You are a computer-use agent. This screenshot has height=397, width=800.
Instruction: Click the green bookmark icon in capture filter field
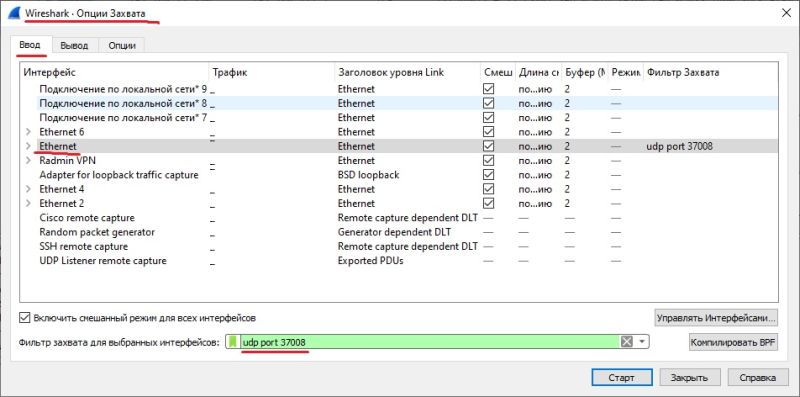pos(233,342)
